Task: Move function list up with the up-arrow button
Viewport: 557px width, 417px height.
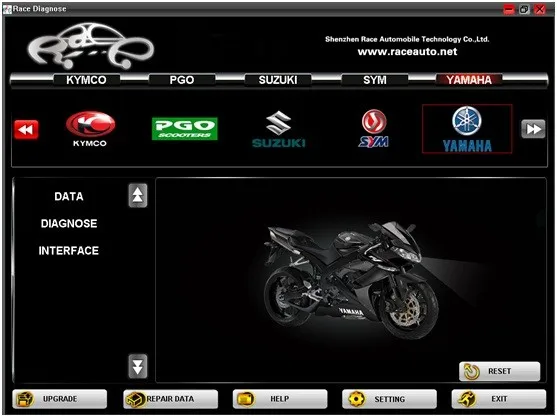Action: point(138,195)
